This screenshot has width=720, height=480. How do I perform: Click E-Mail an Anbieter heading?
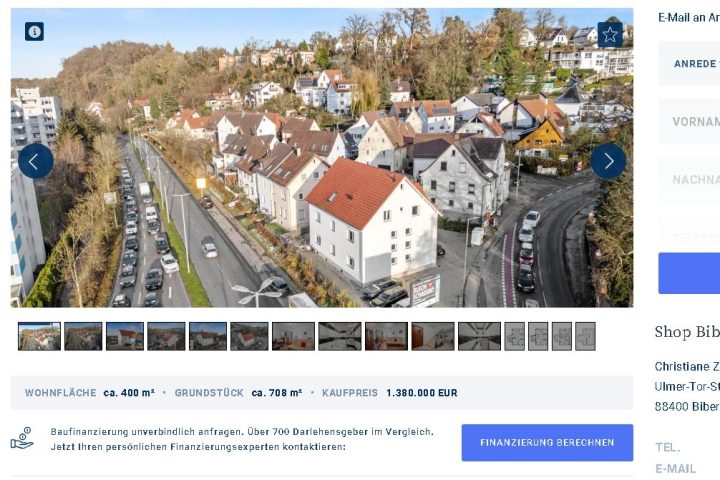point(689,17)
